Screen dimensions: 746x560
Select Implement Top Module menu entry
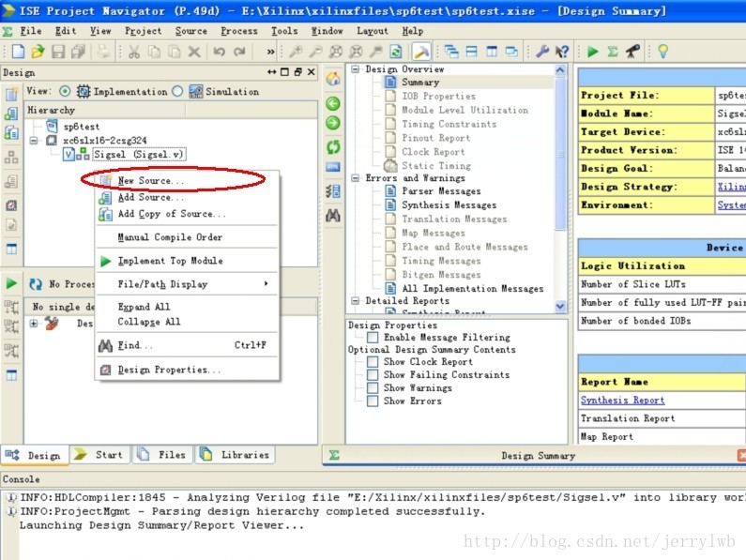click(187, 261)
